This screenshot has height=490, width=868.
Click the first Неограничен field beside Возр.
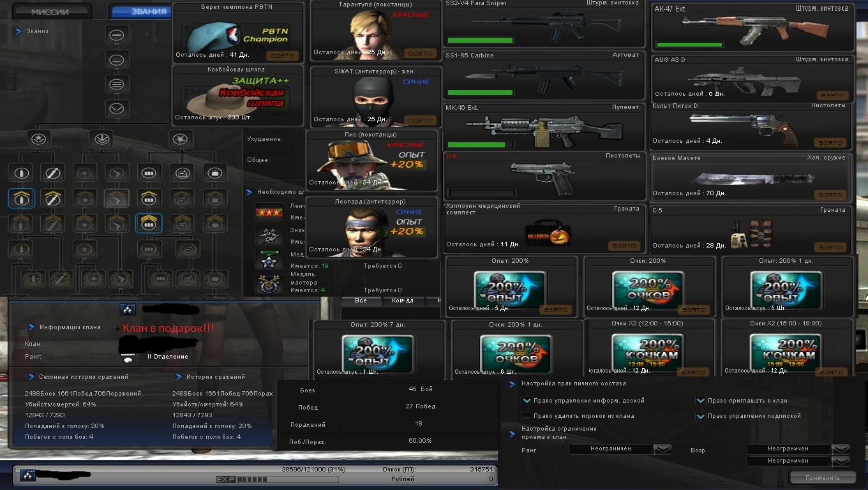[x=789, y=449]
